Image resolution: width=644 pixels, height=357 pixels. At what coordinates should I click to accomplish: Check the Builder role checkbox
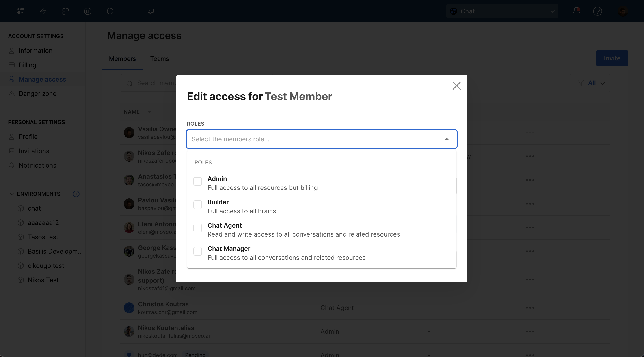pyautogui.click(x=197, y=205)
